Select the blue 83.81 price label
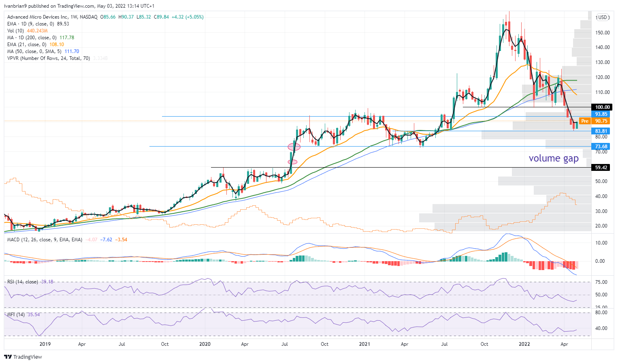The image size is (618, 364). [x=601, y=131]
